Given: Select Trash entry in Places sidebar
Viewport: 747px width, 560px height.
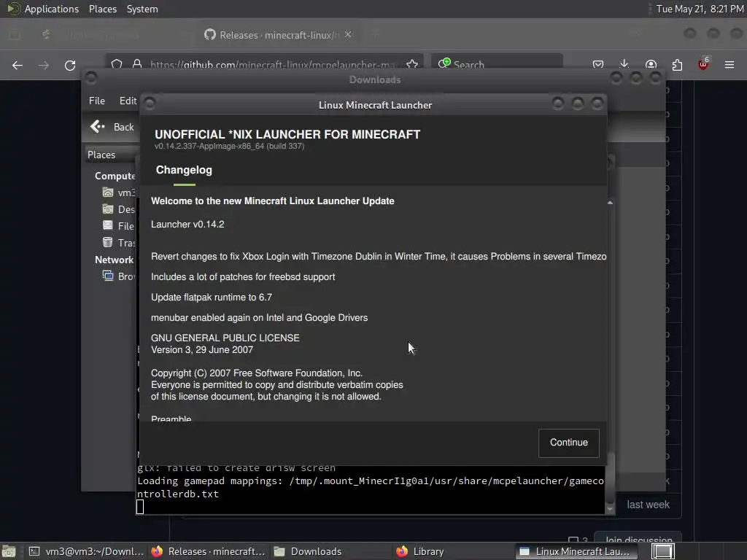Looking at the screenshot, I should click(119, 242).
